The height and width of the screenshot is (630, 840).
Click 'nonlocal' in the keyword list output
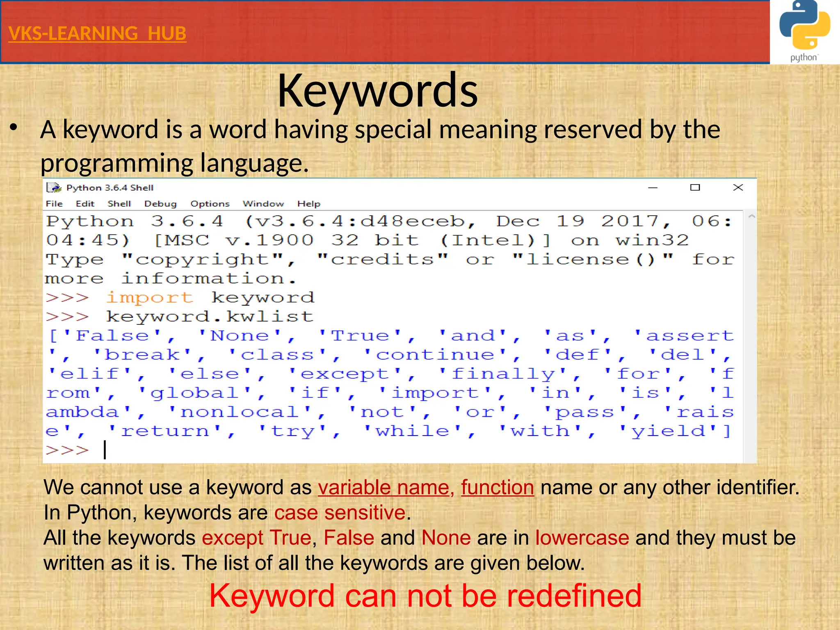pos(240,412)
